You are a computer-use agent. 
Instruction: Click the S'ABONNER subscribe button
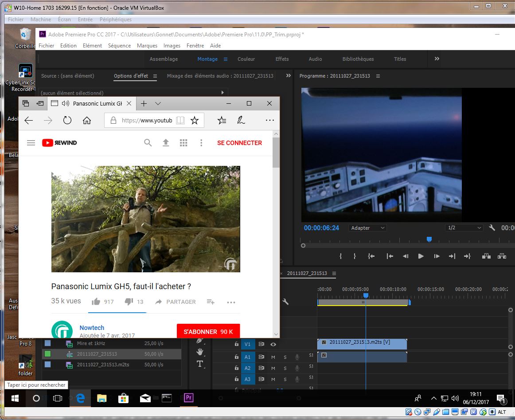(x=208, y=332)
